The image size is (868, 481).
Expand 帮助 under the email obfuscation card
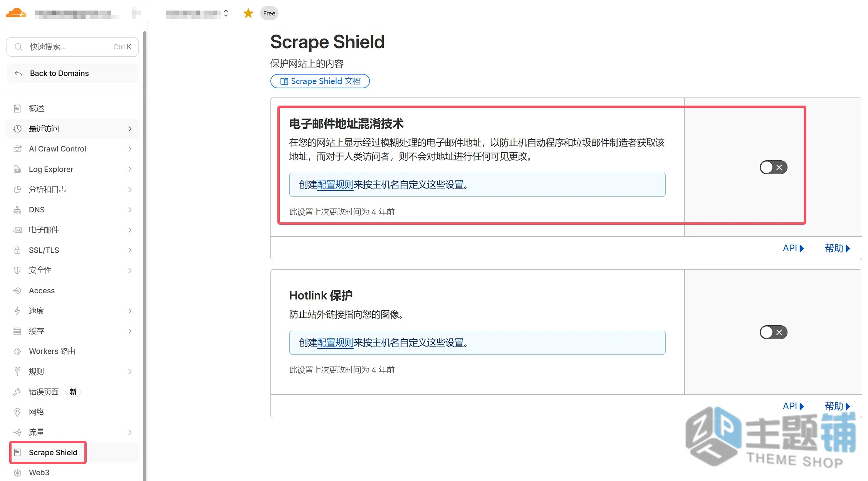[837, 248]
